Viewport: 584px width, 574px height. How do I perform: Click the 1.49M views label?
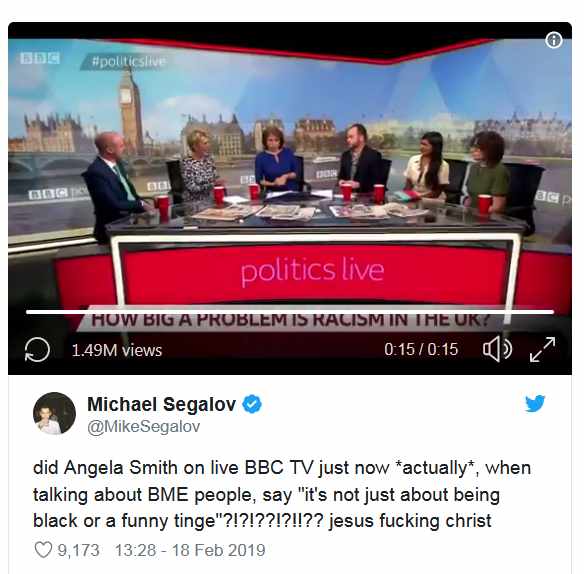117,350
